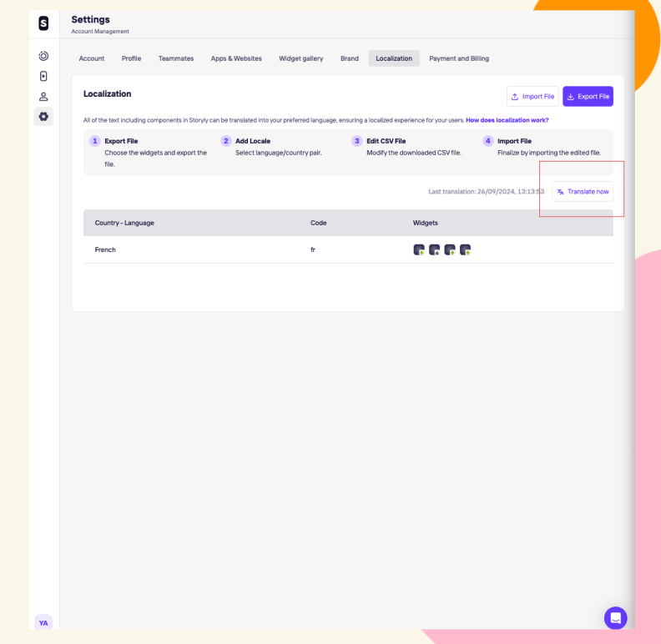
Task: Click the Last translation timestamp text
Action: coord(486,191)
